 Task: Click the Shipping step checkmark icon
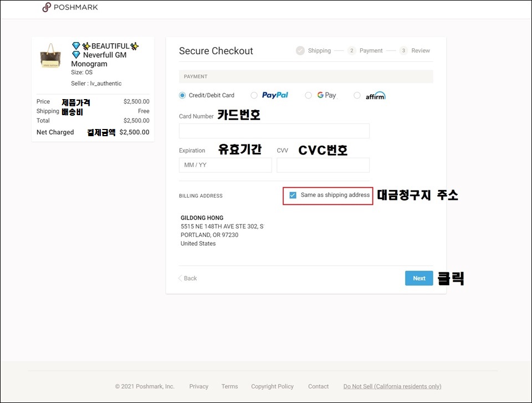pos(300,50)
